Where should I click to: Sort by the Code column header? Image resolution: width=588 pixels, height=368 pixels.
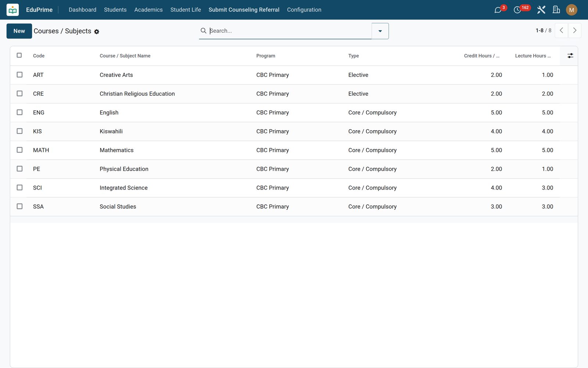point(39,56)
